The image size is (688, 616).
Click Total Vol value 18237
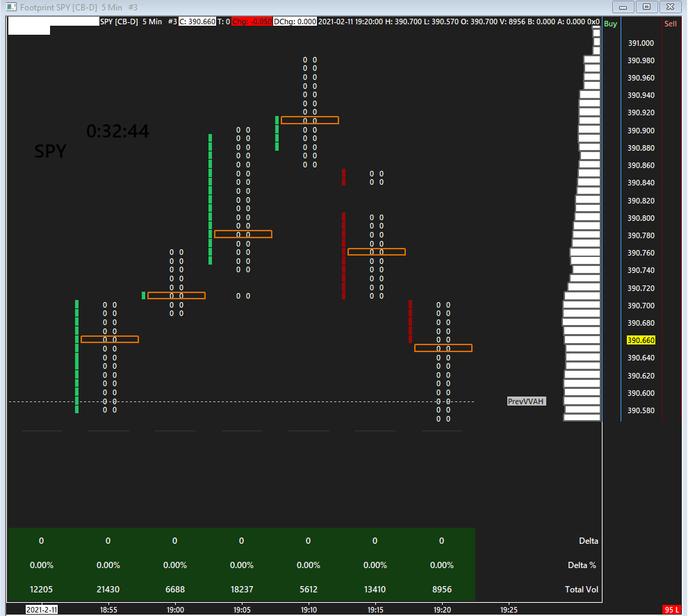pos(242,589)
